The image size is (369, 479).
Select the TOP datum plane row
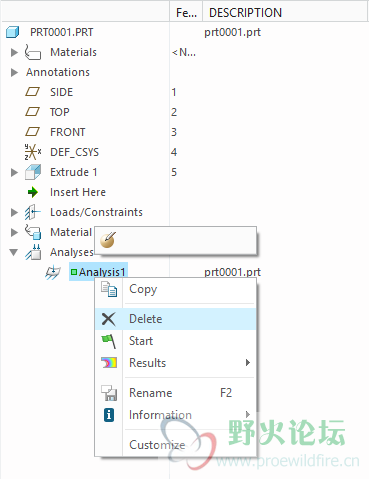coord(60,112)
